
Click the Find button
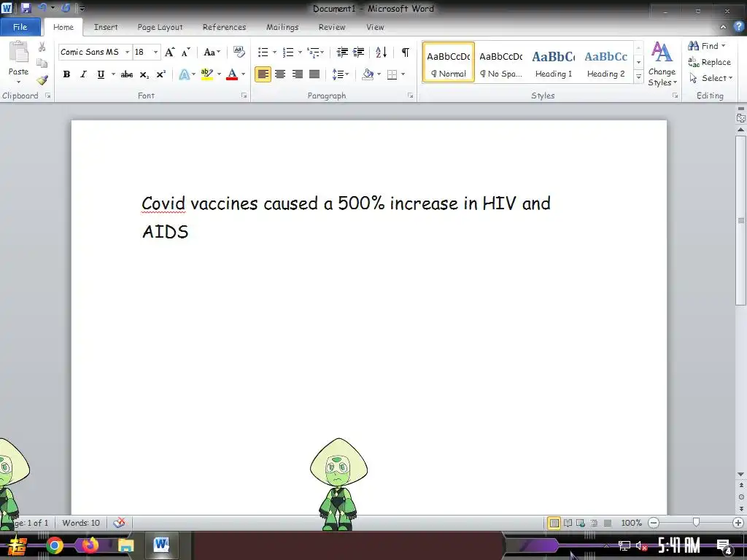point(707,46)
